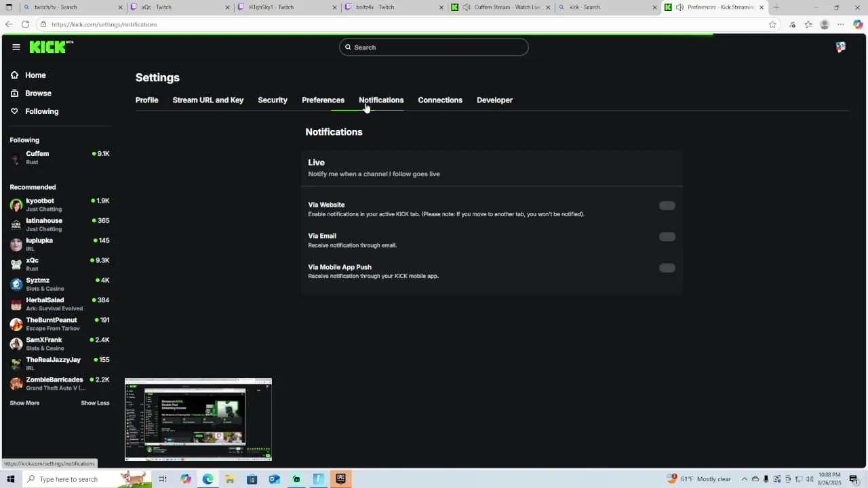868x488 pixels.
Task: Open browser settings and more menu
Action: [841, 24]
